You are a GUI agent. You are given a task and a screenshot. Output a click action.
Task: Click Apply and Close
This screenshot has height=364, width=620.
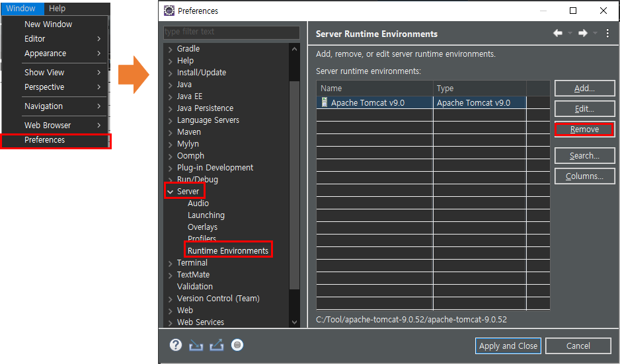(x=508, y=346)
